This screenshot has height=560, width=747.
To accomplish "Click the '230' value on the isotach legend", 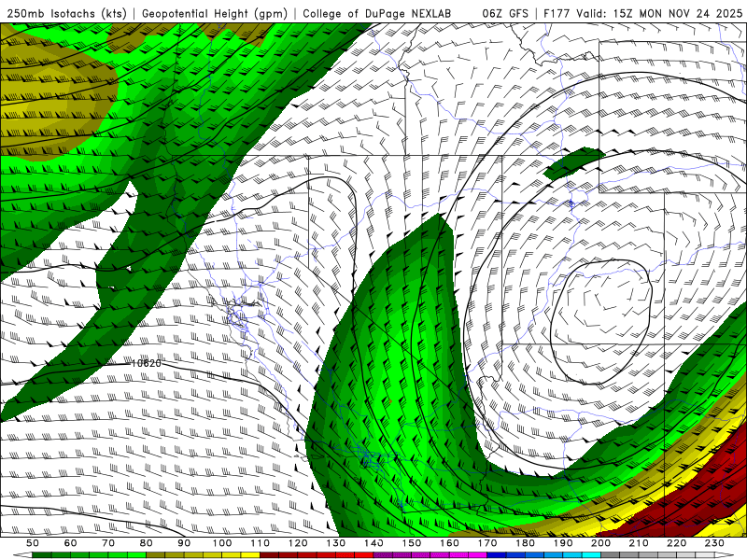I will pos(714,543).
